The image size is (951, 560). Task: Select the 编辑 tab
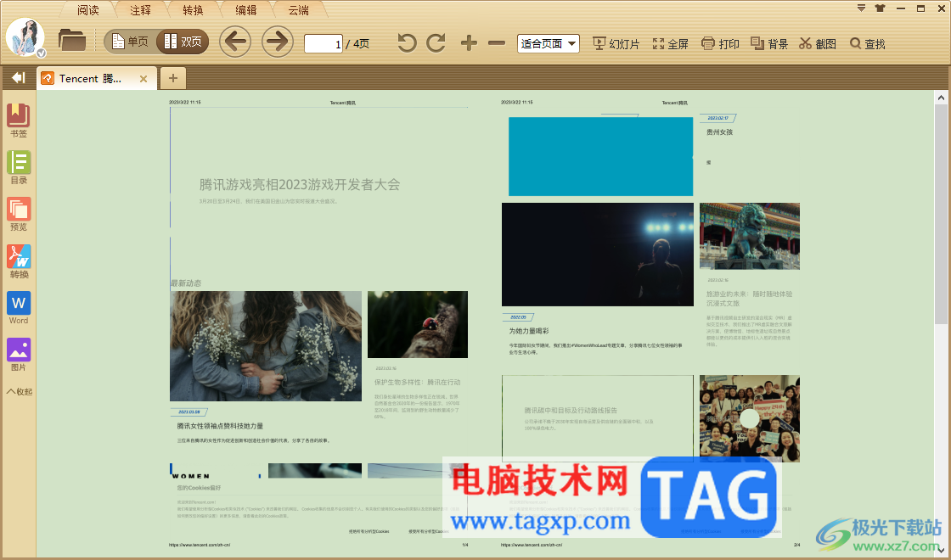245,10
